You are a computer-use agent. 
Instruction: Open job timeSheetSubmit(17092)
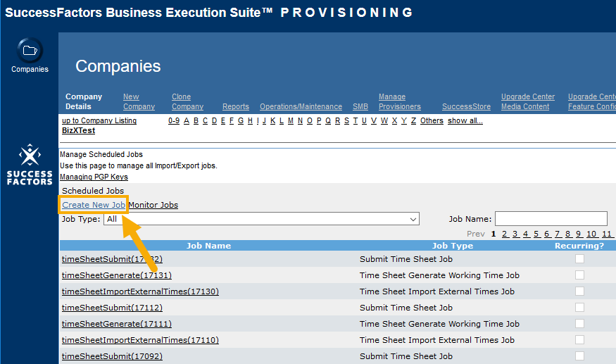pos(112,356)
